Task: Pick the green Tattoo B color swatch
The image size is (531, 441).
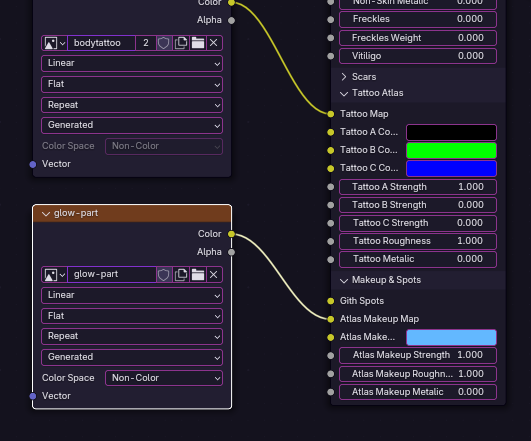Action: (451, 150)
